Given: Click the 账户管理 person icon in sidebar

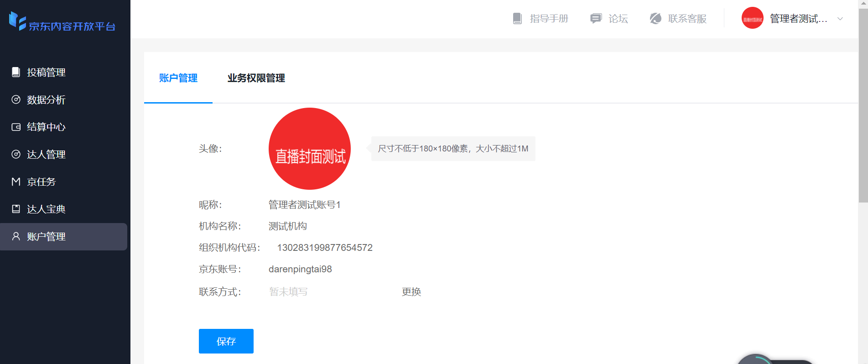Looking at the screenshot, I should (x=16, y=236).
